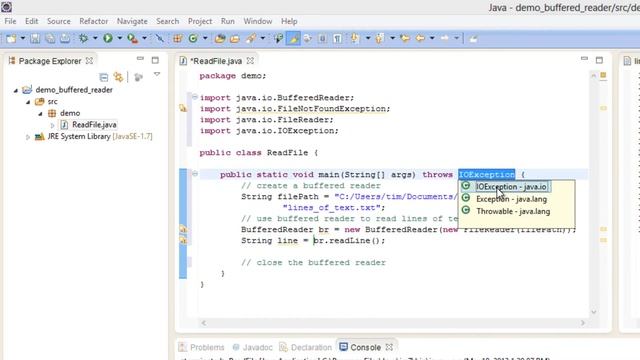The height and width of the screenshot is (360, 640).
Task: Open the External Tools dropdown arrow
Action: click(144, 38)
